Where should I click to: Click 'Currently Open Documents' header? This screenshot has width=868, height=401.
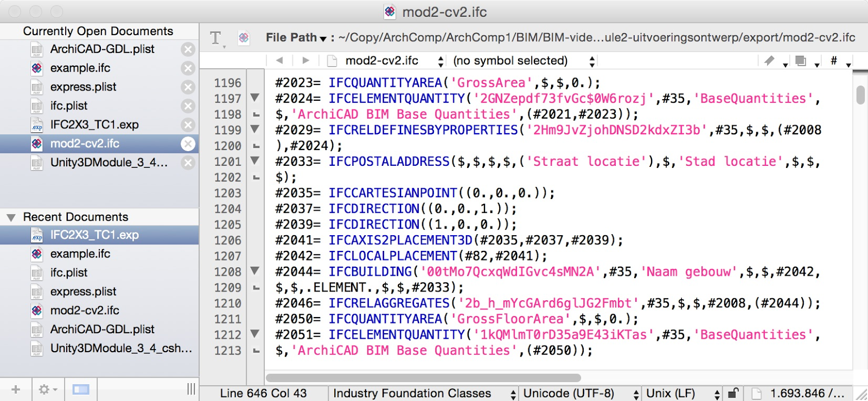click(x=98, y=31)
